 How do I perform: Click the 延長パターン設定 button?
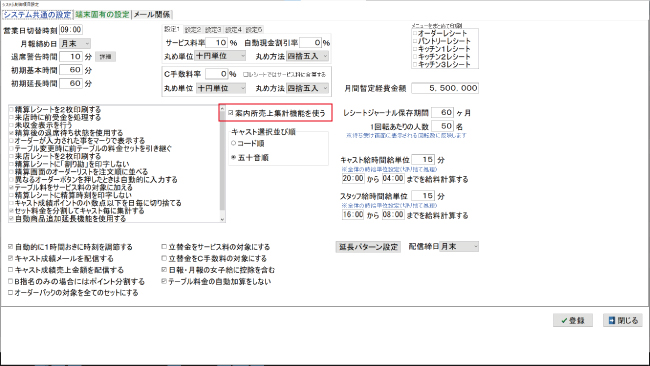click(368, 247)
